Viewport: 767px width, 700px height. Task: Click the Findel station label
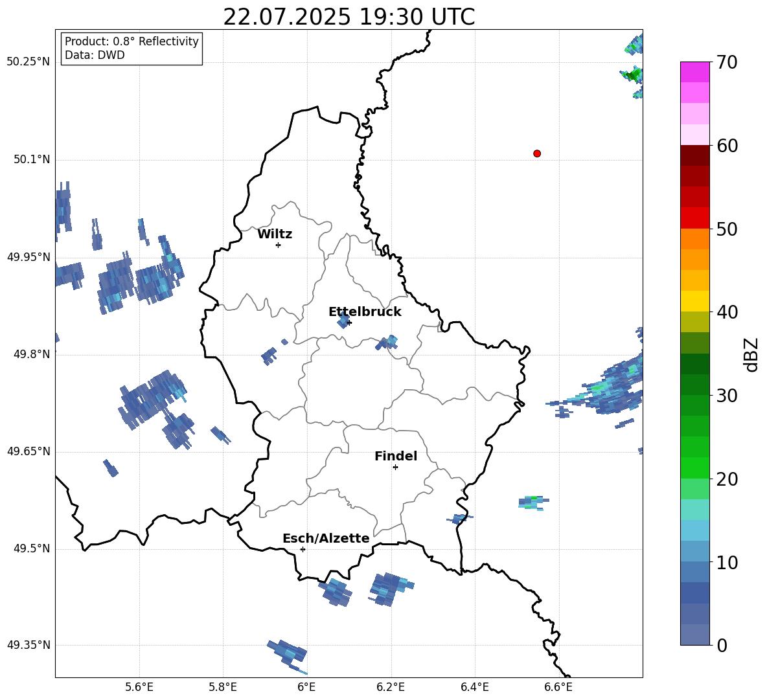396,456
